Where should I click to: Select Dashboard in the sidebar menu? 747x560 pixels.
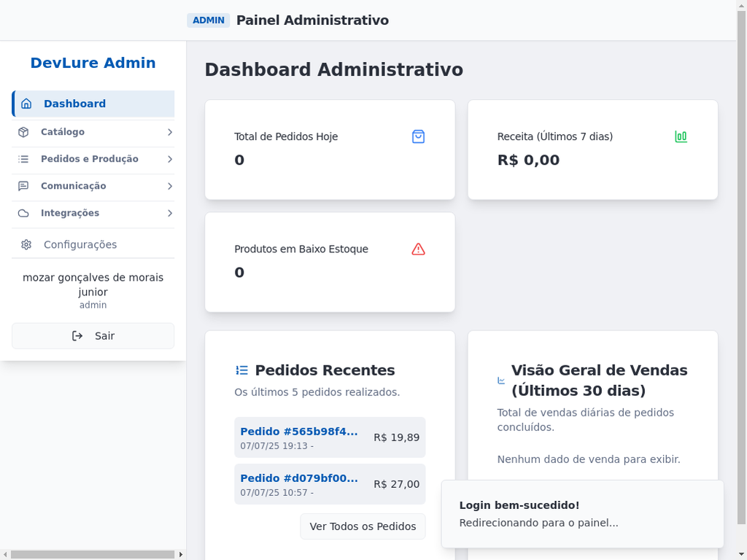click(74, 104)
